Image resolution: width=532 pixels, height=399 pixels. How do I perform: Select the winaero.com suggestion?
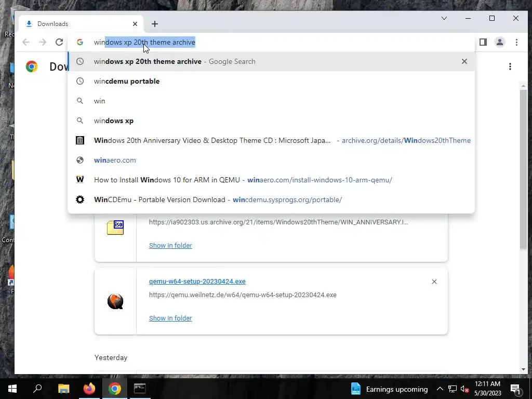[x=271, y=160]
